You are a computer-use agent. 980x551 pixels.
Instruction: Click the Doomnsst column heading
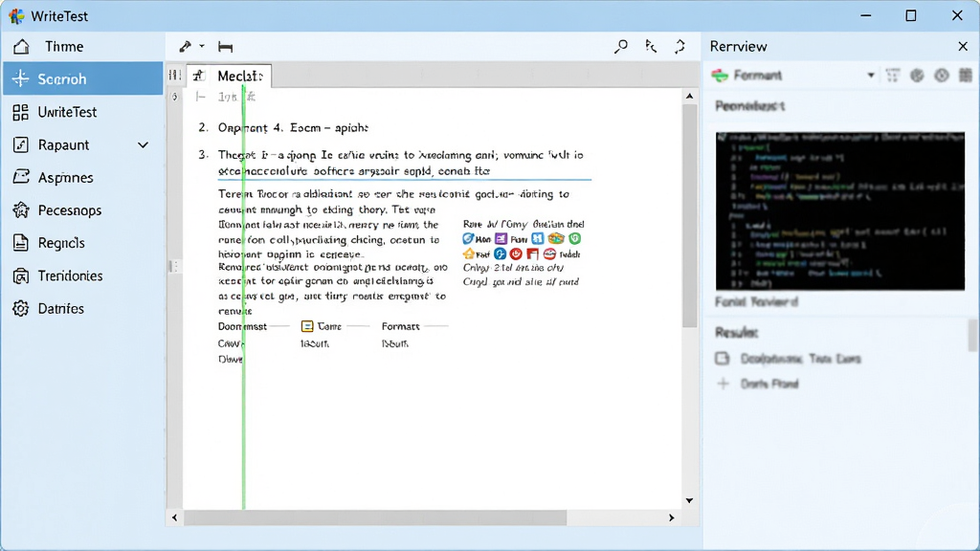pyautogui.click(x=242, y=326)
